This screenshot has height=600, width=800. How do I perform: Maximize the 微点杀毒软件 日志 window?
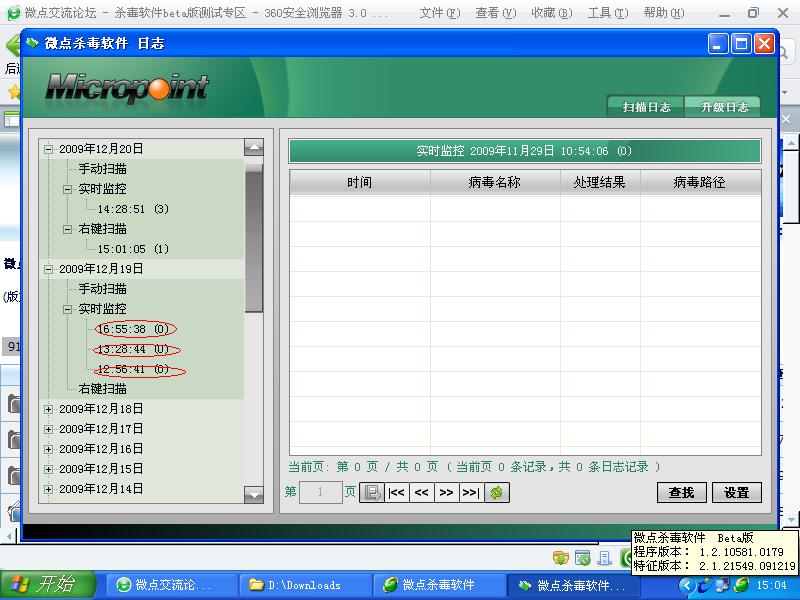click(x=741, y=44)
